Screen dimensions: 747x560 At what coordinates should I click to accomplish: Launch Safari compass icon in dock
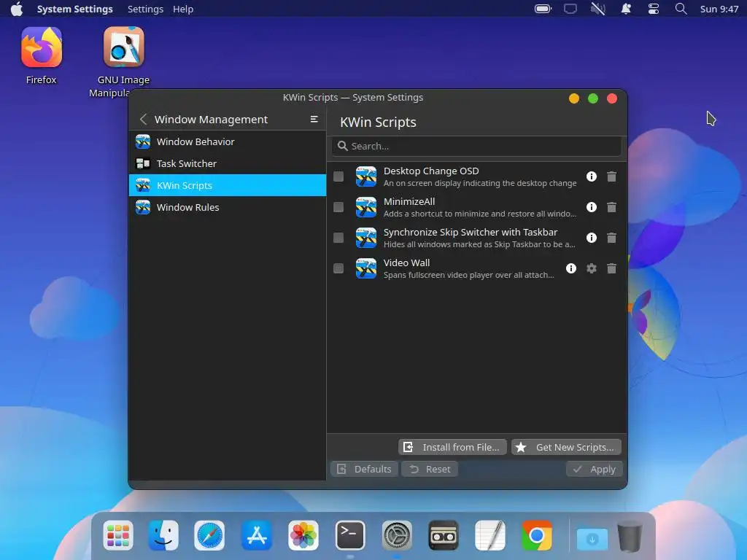click(209, 536)
